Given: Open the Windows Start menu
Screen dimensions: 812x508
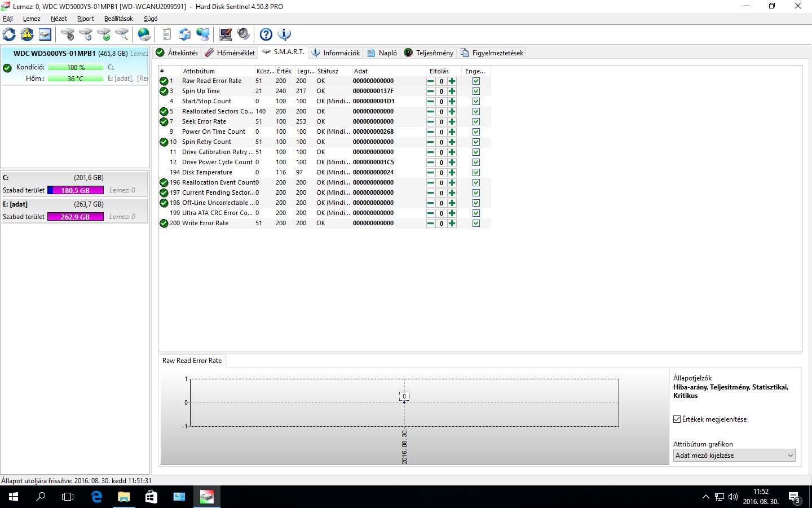Looking at the screenshot, I should (x=14, y=497).
